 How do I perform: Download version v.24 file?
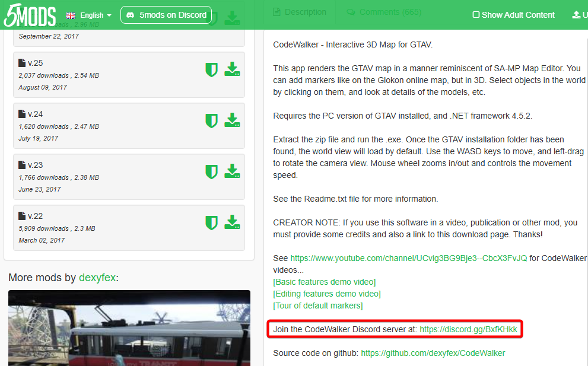coord(232,120)
